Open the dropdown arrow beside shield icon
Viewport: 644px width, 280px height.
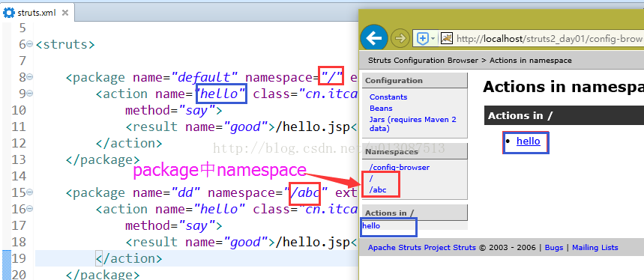(x=433, y=39)
